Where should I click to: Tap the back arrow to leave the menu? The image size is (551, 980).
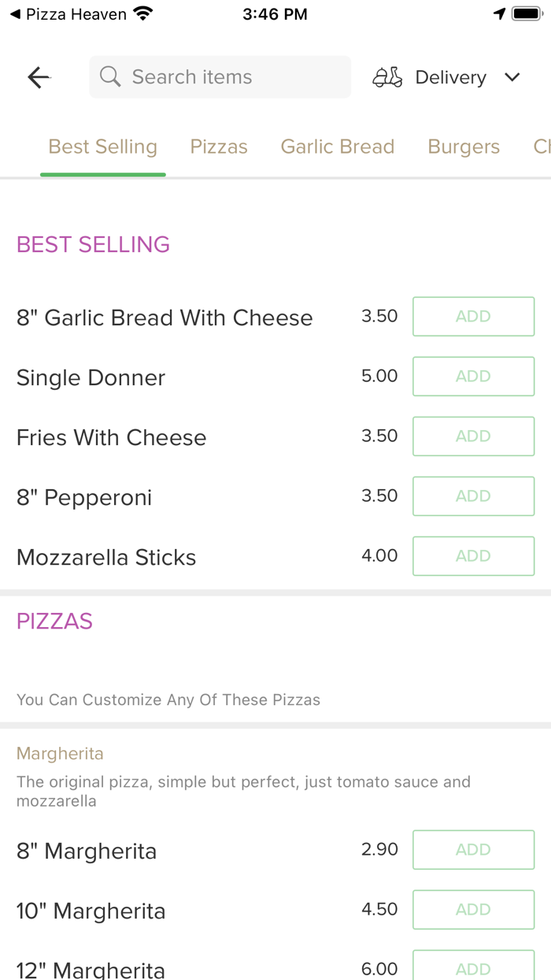coord(38,76)
